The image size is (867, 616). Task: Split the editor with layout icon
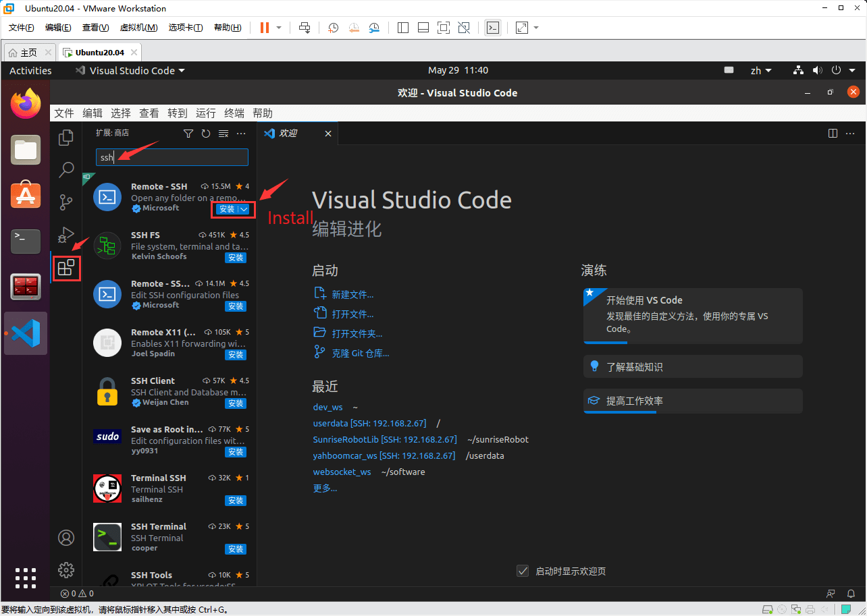pyautogui.click(x=833, y=134)
